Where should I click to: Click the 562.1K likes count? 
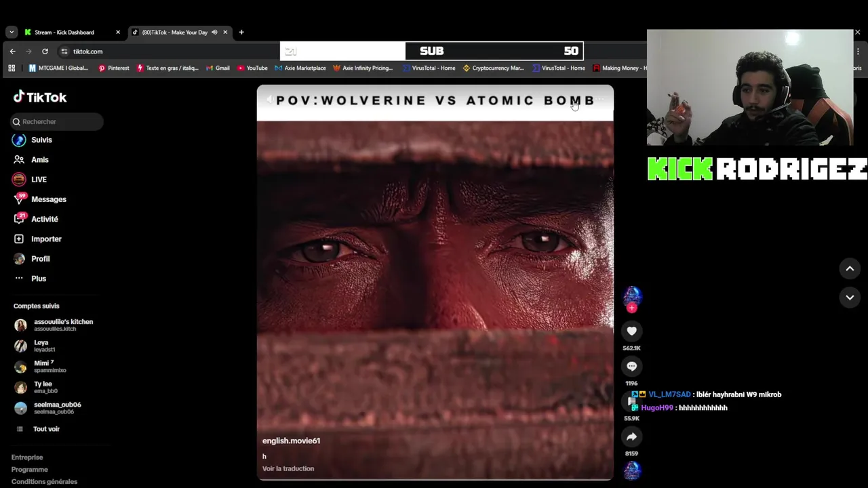pos(632,348)
